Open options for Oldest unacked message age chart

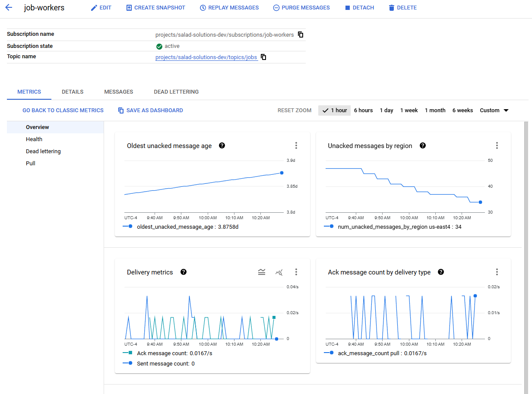coord(296,145)
